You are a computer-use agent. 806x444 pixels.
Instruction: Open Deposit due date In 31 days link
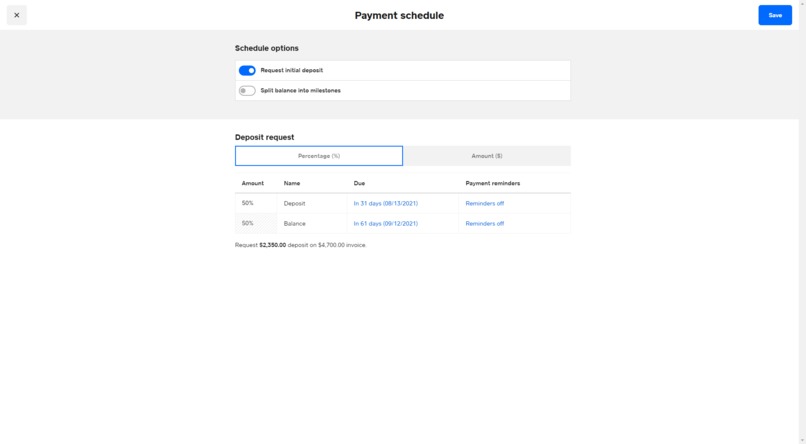[386, 204]
